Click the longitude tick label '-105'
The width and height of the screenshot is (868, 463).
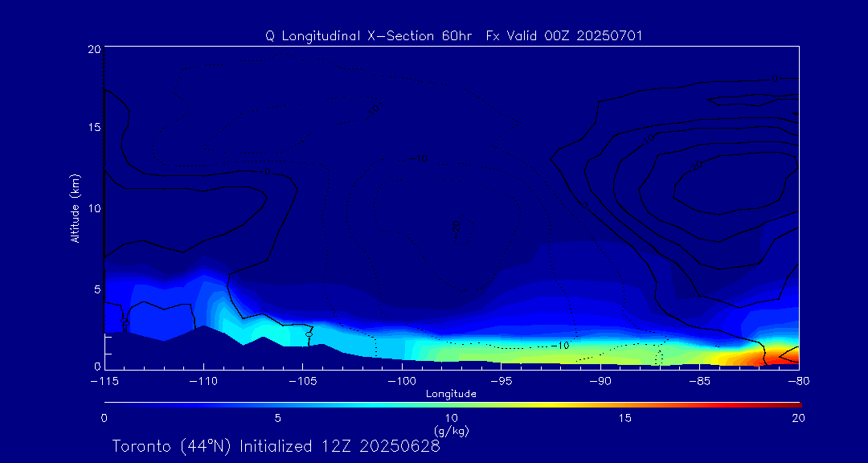coord(303,382)
